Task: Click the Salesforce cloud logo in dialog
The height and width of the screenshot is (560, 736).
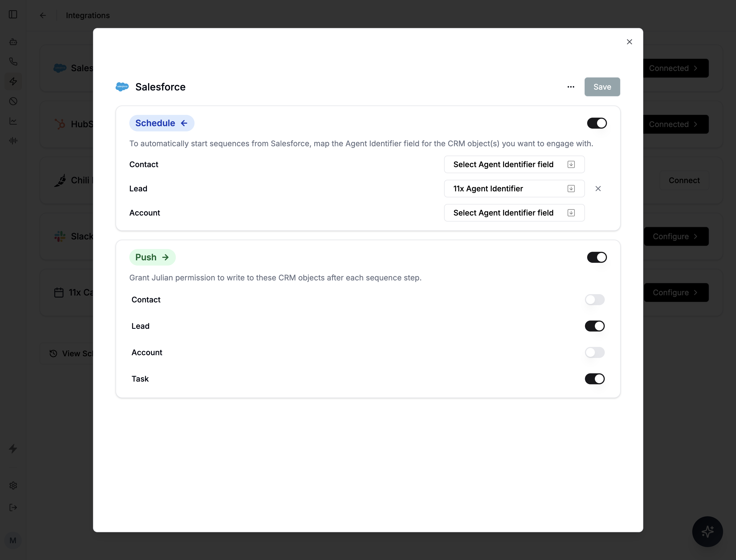Action: [122, 87]
